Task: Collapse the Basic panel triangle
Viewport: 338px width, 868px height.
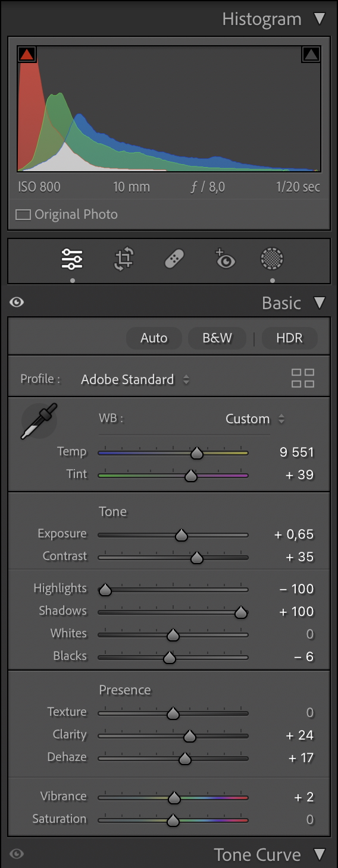Action: pos(320,303)
